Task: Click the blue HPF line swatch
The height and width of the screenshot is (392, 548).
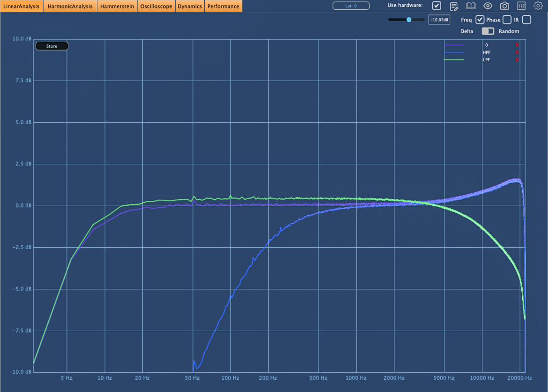Action: point(454,52)
